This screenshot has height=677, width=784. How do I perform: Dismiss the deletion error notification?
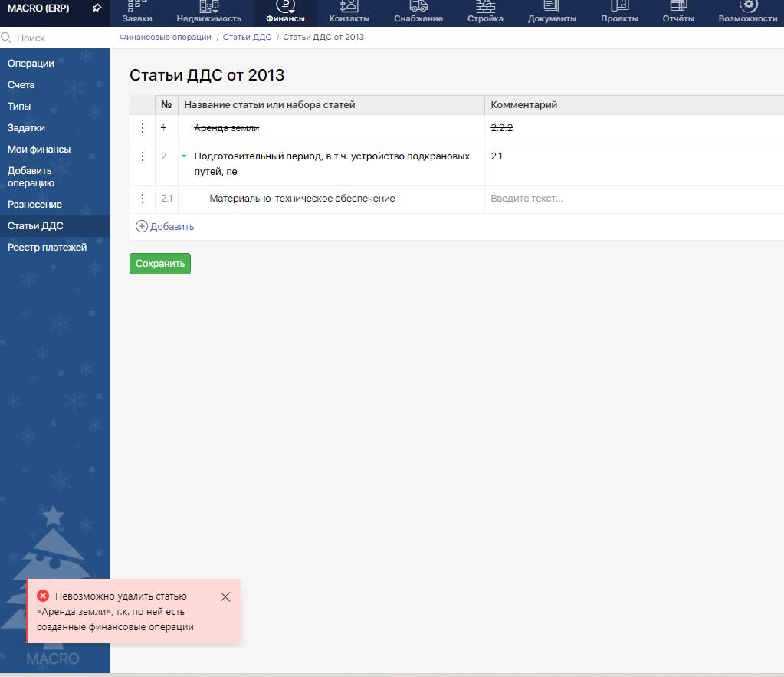click(x=225, y=596)
